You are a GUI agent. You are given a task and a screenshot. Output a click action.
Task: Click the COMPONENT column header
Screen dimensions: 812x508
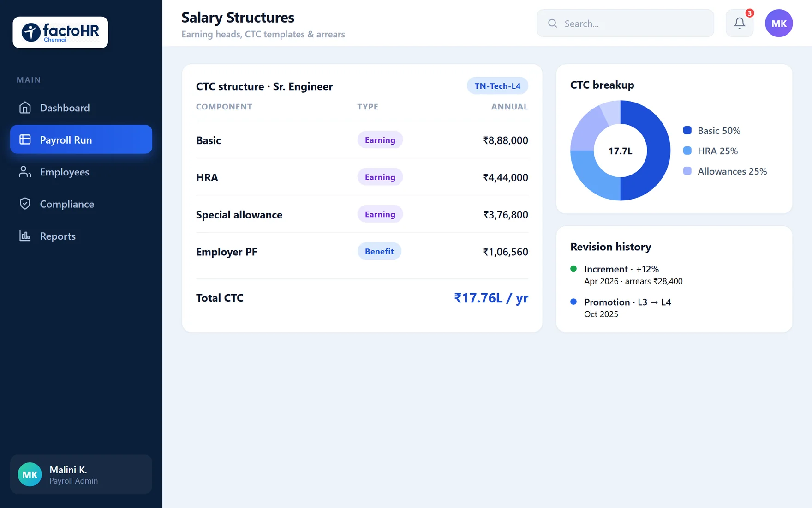[224, 107]
